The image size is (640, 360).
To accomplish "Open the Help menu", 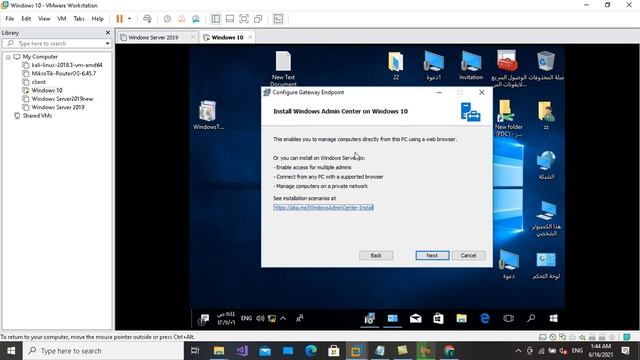I will click(x=98, y=19).
